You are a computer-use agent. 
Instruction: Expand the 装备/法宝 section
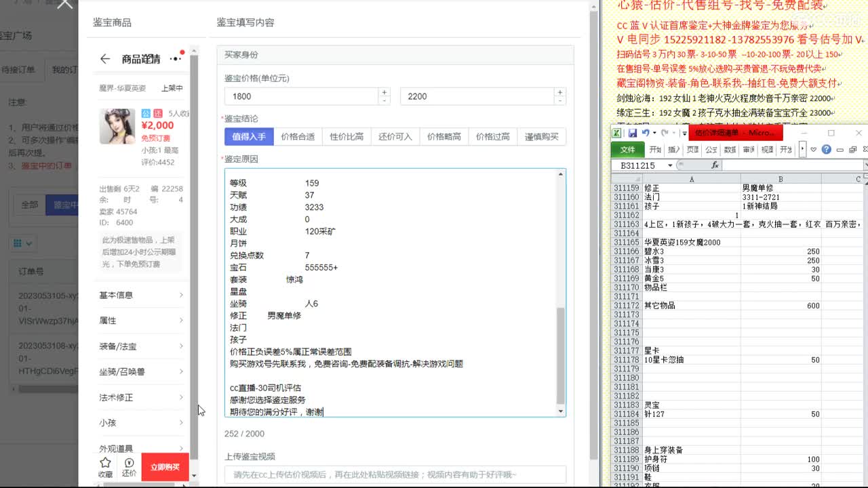point(139,346)
